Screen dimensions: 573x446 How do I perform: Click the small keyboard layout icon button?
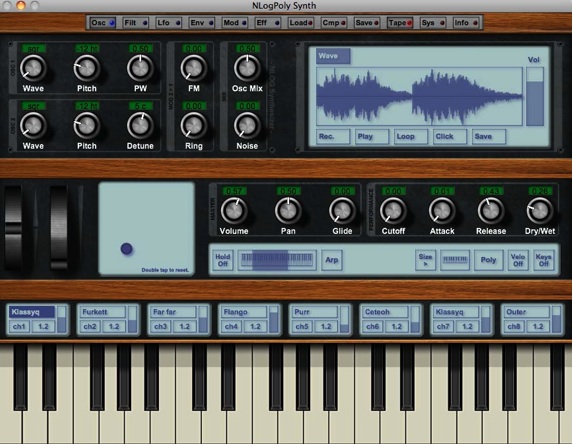[455, 260]
